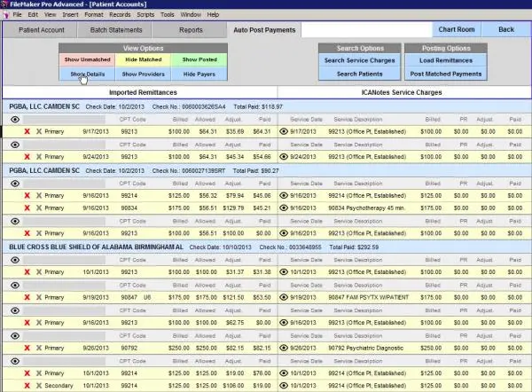Click Load Remittances button
Screen dimensions: 532x392
coord(446,60)
